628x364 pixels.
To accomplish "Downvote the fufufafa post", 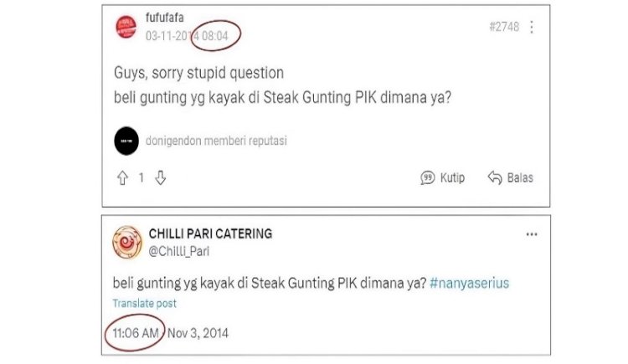I will click(x=161, y=177).
